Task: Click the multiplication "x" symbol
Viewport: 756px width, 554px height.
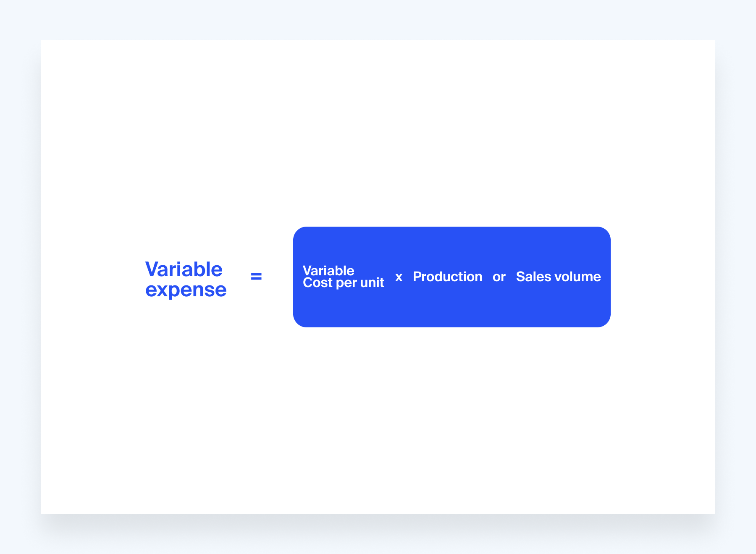Action: [x=399, y=277]
